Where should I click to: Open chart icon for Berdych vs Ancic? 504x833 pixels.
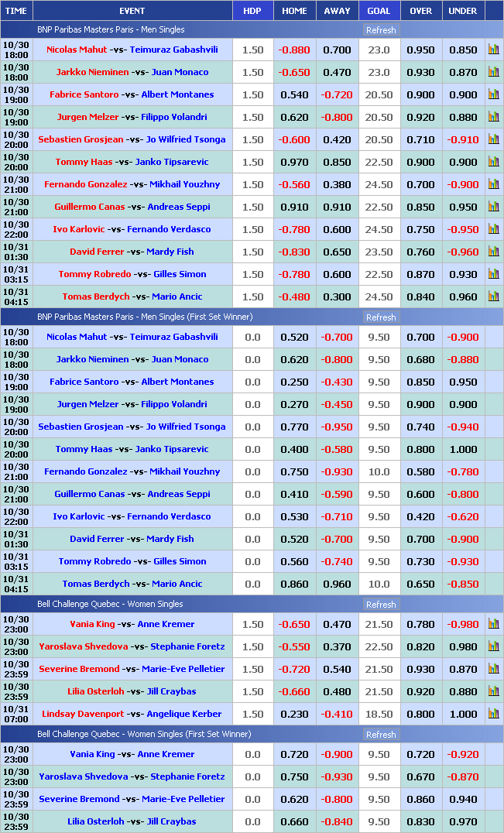[x=493, y=297]
